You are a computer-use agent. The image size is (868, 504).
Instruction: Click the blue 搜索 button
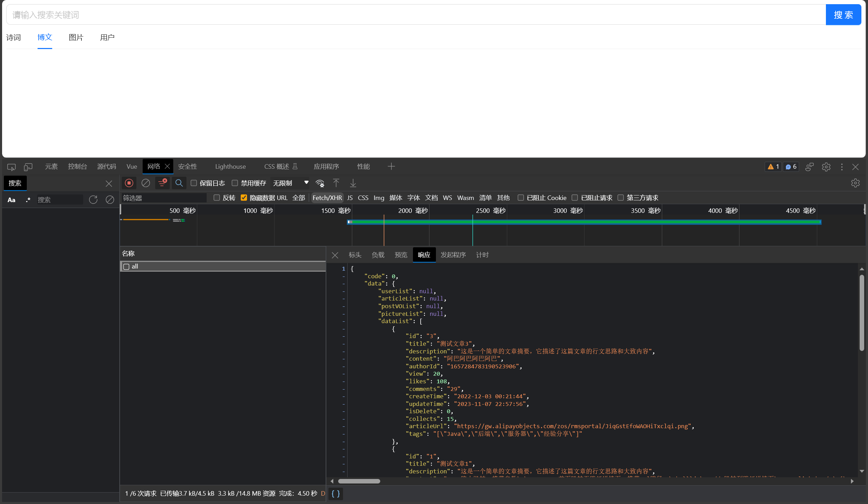(x=844, y=15)
